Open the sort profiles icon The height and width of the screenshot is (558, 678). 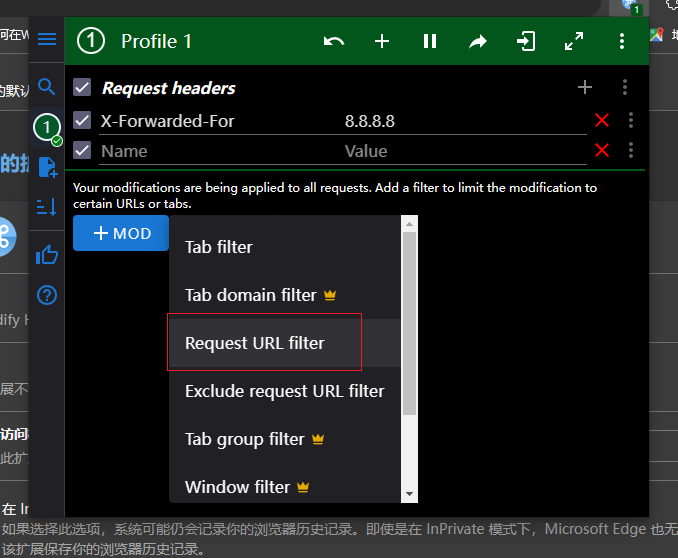[x=47, y=206]
